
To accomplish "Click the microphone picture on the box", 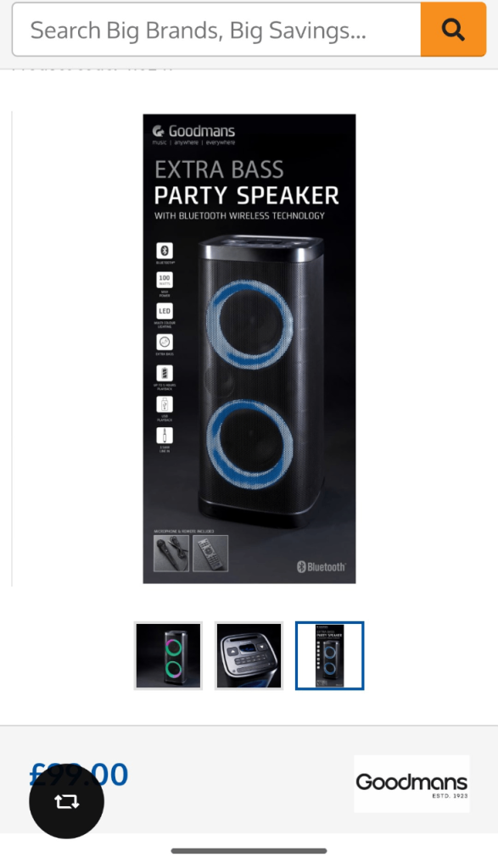I will pos(171,553).
